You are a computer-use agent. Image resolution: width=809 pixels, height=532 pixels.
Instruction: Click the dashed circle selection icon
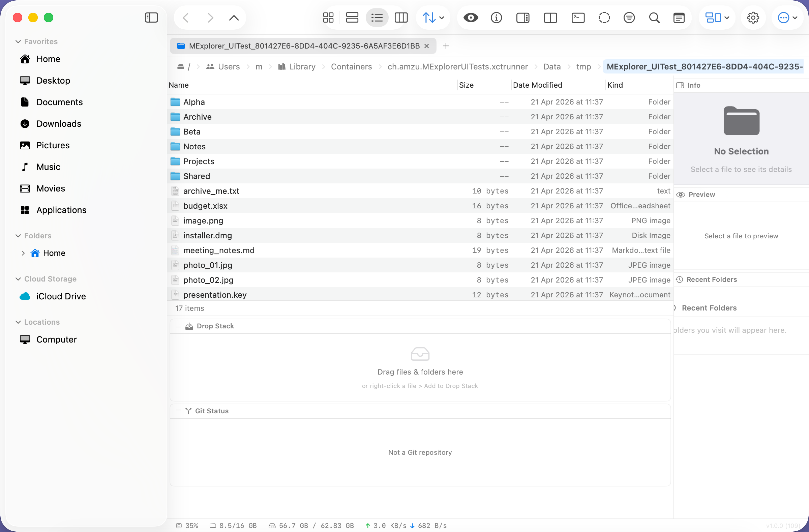tap(604, 18)
